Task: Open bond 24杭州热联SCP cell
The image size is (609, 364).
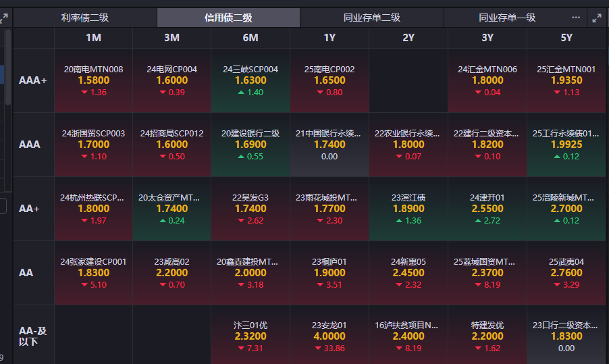Action: 94,209
